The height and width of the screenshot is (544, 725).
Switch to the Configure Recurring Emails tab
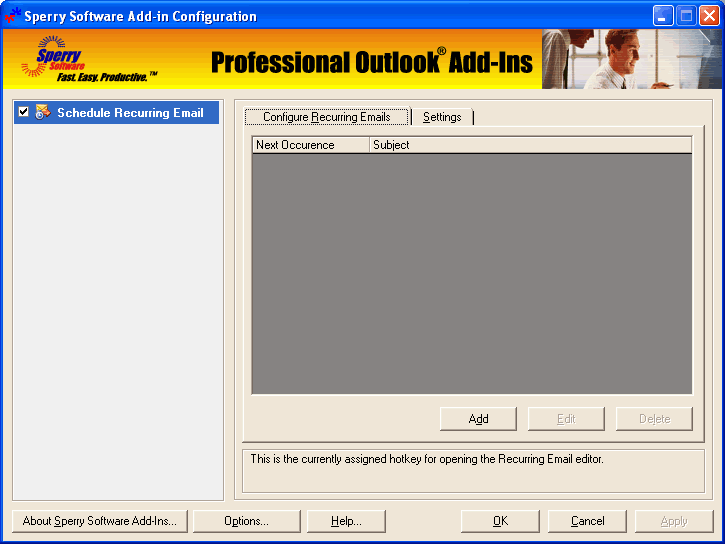tap(326, 117)
